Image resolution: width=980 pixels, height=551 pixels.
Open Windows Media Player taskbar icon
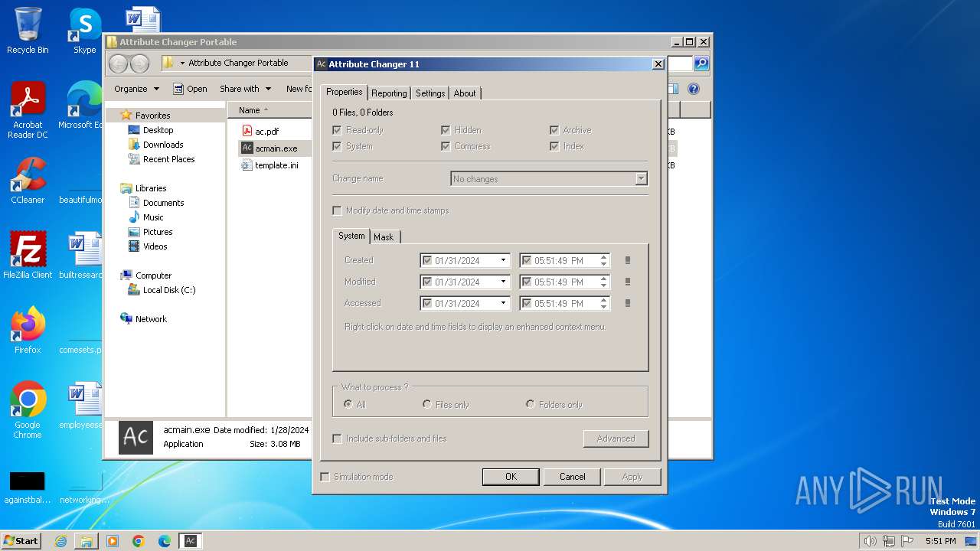pyautogui.click(x=113, y=541)
